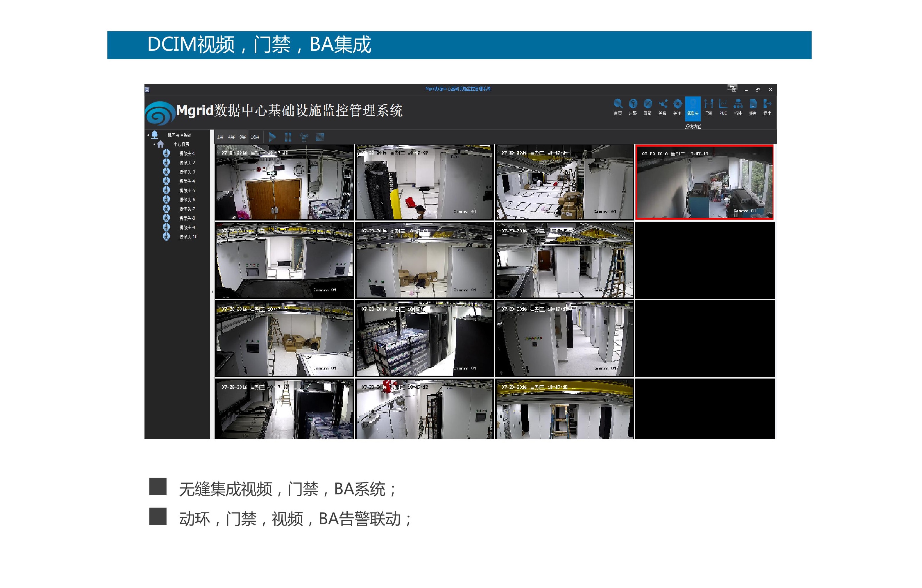Select 摄像头-10 in the camera tree
The image size is (922, 588).
pos(188,237)
